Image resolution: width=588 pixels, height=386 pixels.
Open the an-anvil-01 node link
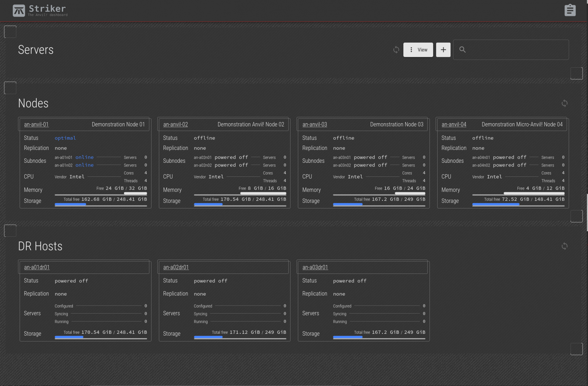36,125
